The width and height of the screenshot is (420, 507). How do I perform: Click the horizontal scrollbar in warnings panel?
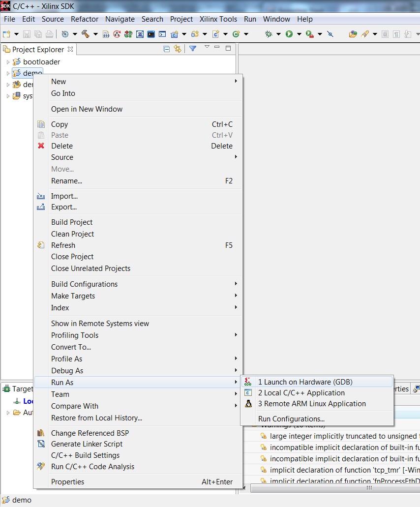tap(335, 488)
